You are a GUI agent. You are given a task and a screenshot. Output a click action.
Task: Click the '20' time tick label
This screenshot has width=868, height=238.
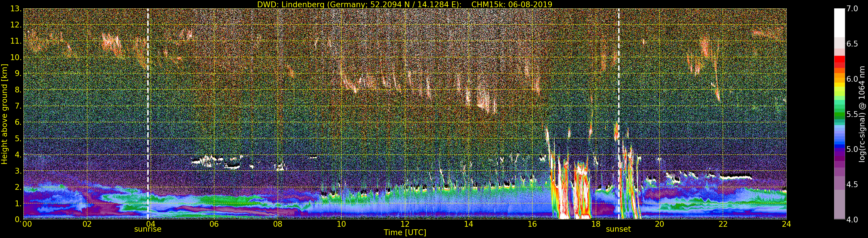659,224
